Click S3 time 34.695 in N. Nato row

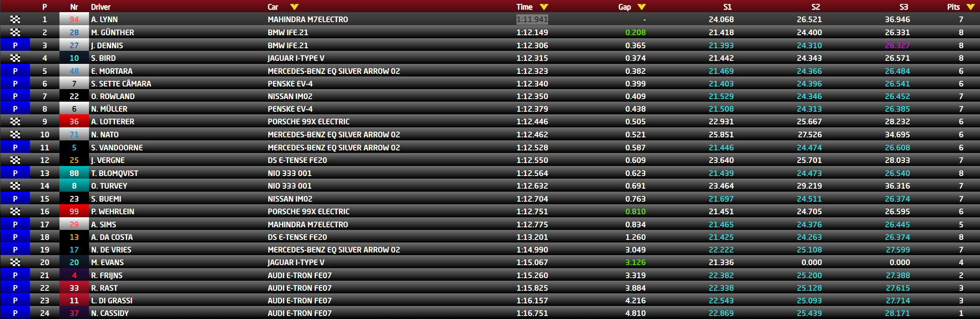pyautogui.click(x=897, y=134)
